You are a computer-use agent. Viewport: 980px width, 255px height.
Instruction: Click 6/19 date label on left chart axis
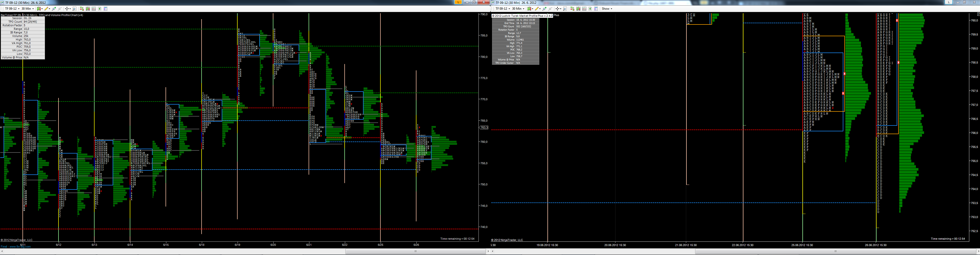point(237,245)
